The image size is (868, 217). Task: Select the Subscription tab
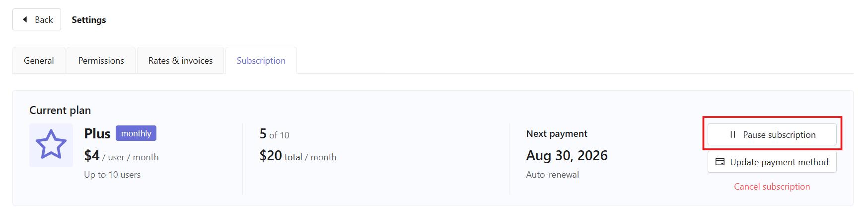coord(261,60)
